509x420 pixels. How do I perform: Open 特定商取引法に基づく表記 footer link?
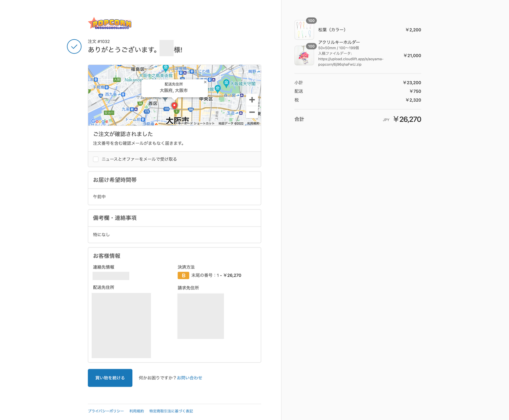[x=171, y=411]
